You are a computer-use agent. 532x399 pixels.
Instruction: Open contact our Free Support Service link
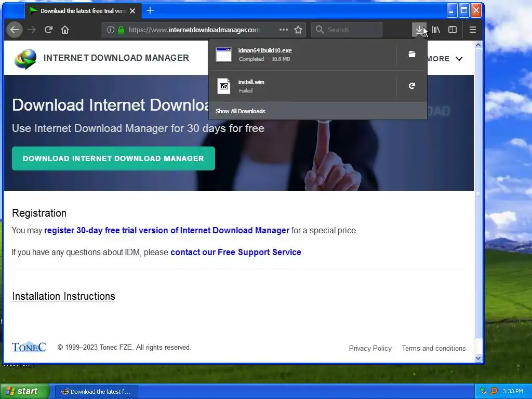pos(236,252)
